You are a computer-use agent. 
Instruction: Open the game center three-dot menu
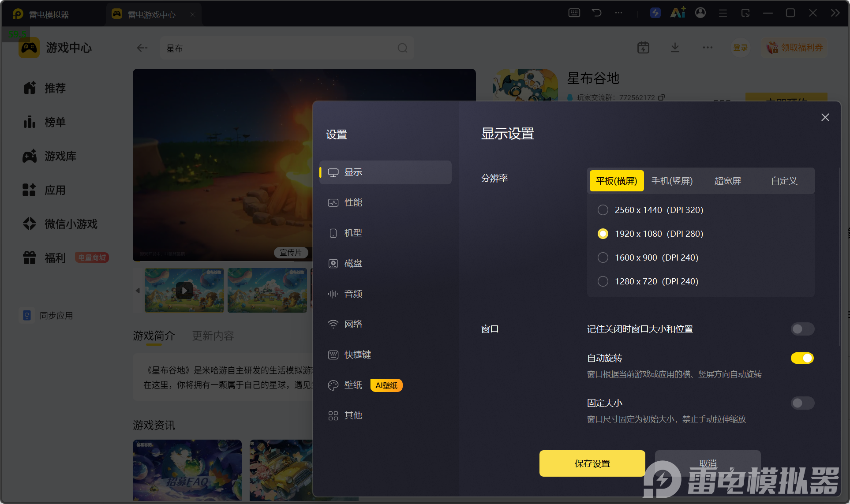point(708,48)
